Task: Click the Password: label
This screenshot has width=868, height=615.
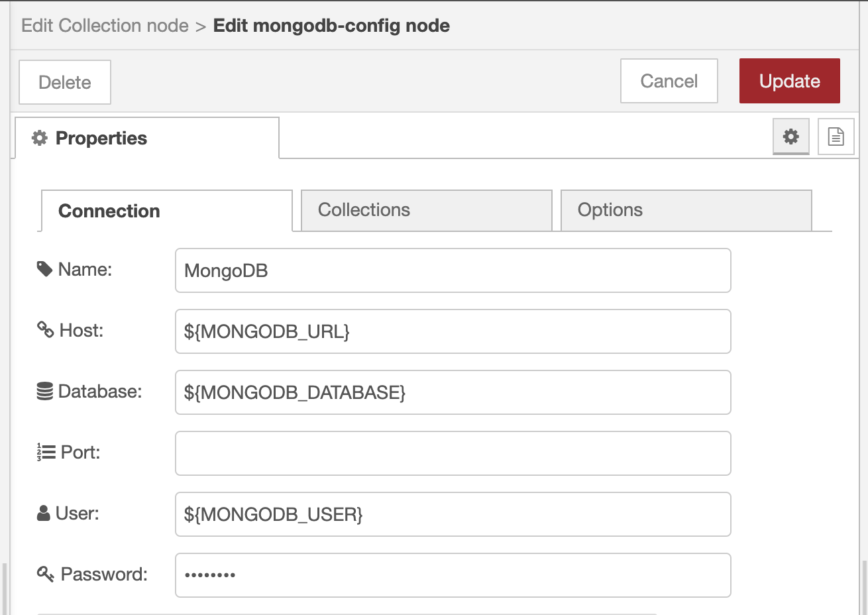Action: 104,574
